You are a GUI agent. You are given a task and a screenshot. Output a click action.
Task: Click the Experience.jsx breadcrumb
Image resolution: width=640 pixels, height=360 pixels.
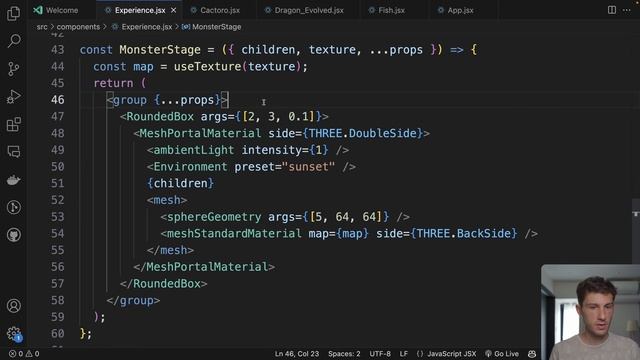click(142, 27)
